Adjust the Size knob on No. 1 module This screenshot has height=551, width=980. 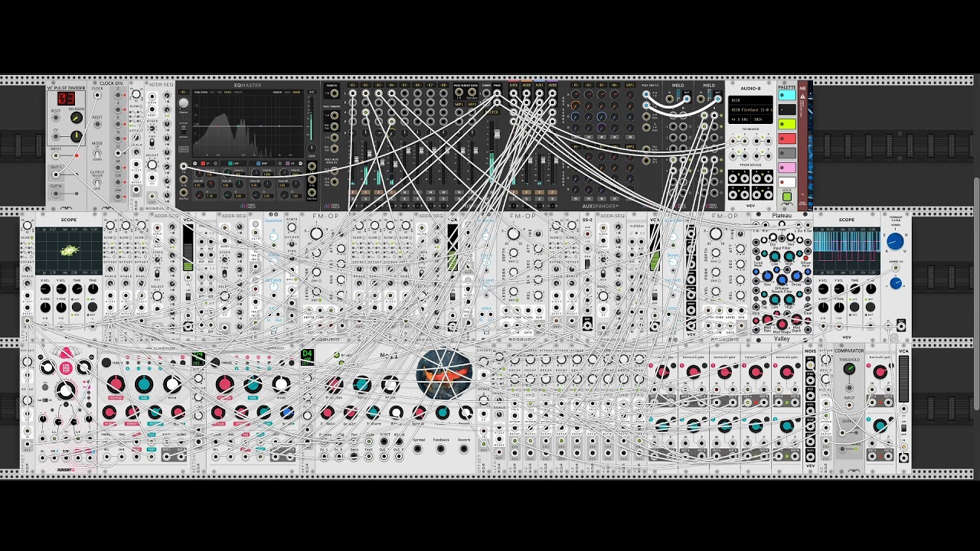pyautogui.click(x=361, y=384)
